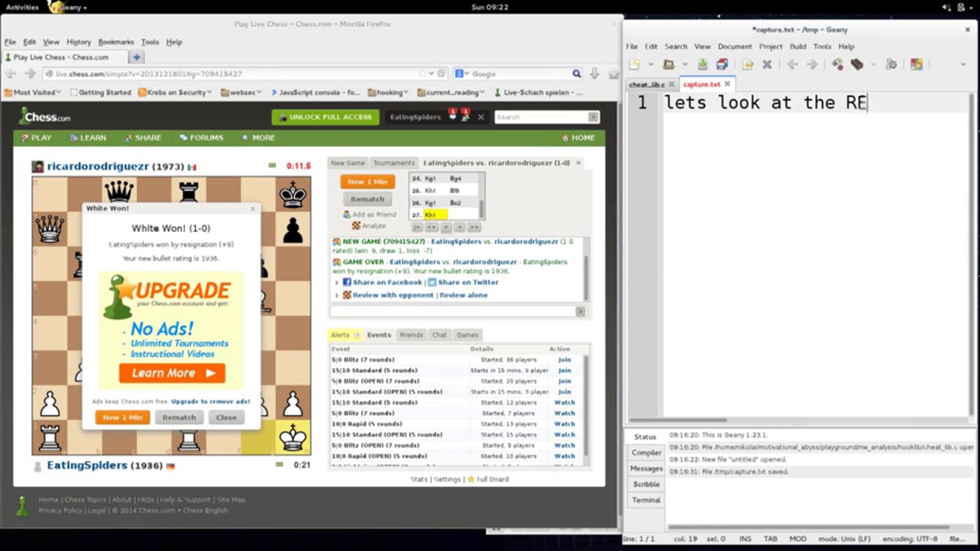Save current file with Geany's save icon
980x551 pixels.
(x=703, y=64)
